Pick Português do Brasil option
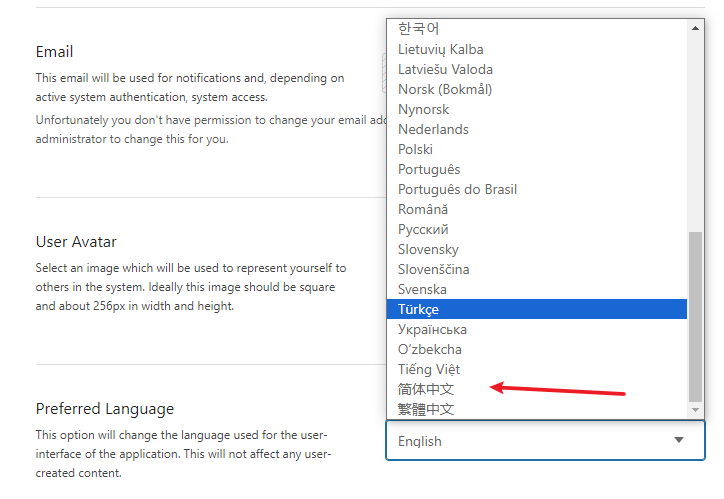724x499 pixels. coord(457,189)
